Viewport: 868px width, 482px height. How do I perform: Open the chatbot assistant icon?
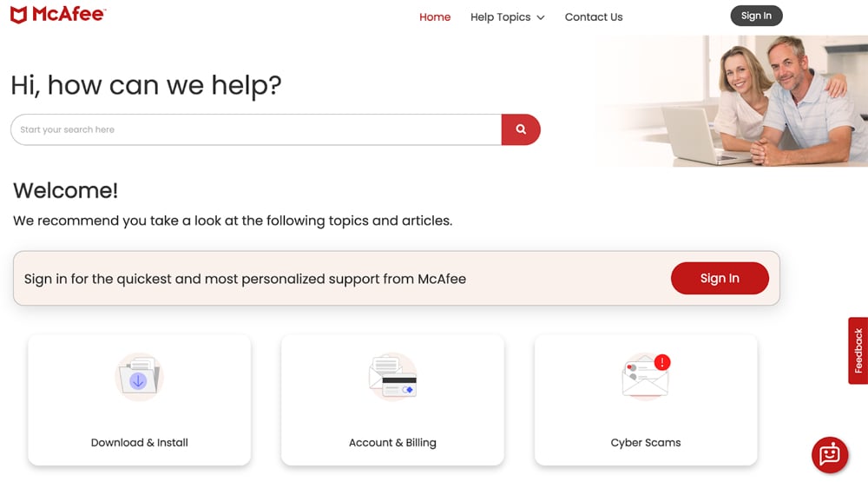pyautogui.click(x=829, y=454)
